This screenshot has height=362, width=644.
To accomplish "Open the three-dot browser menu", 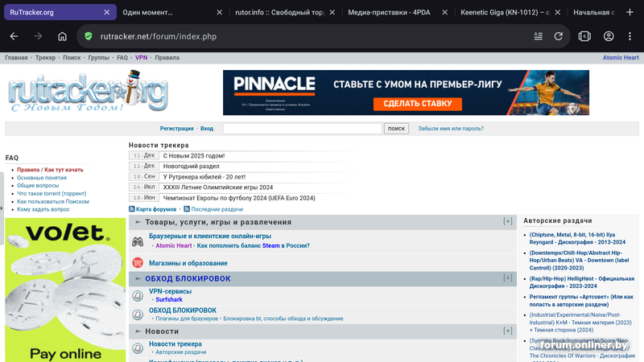I will [x=630, y=36].
